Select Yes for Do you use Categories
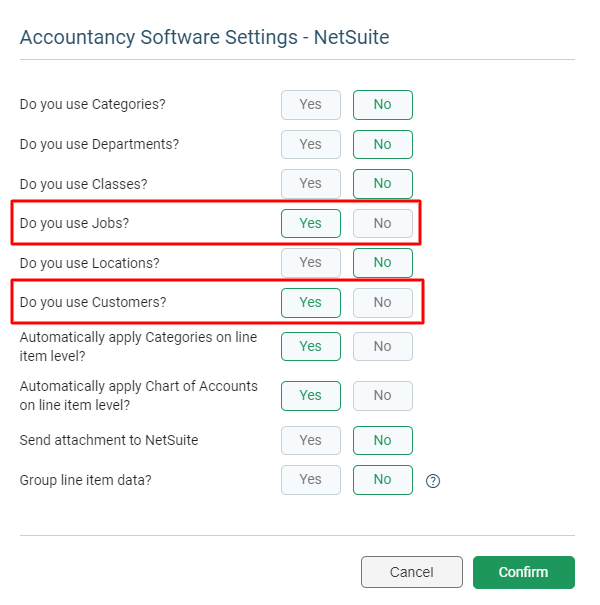600x605 pixels. [311, 105]
